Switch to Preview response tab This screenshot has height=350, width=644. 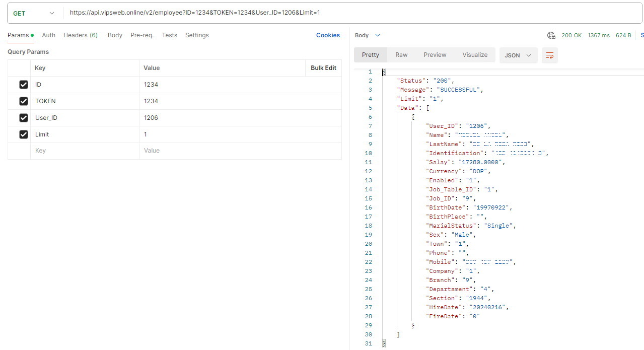coord(435,55)
